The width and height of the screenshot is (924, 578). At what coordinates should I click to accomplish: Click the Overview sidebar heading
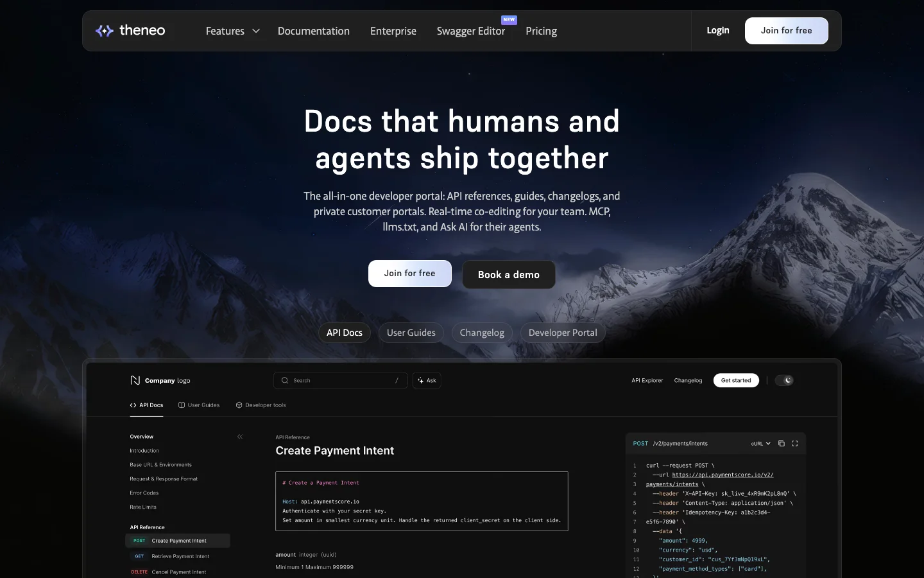point(142,437)
